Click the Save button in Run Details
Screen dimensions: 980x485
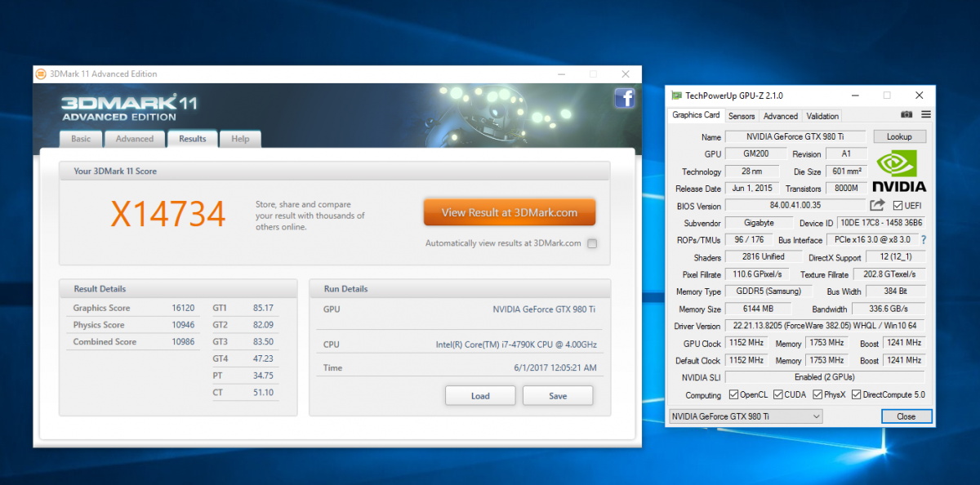click(x=558, y=396)
